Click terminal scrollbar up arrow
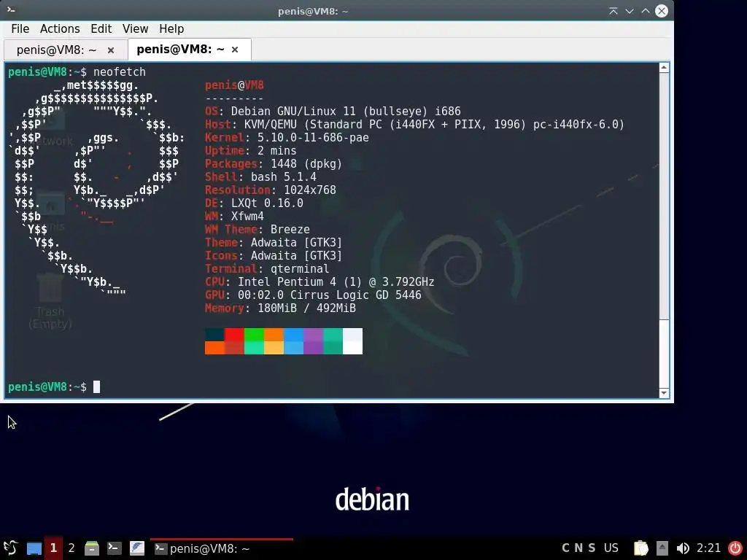Viewport: 747px width, 560px height. coord(664,68)
